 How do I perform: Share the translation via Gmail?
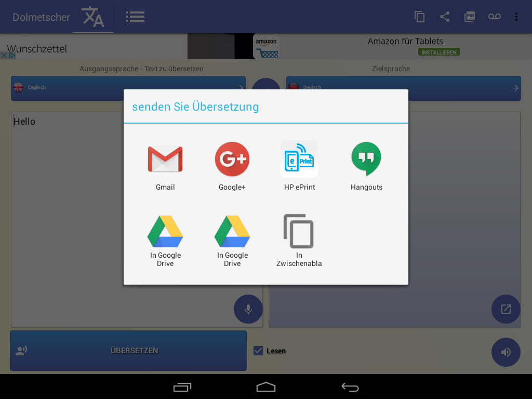click(165, 166)
